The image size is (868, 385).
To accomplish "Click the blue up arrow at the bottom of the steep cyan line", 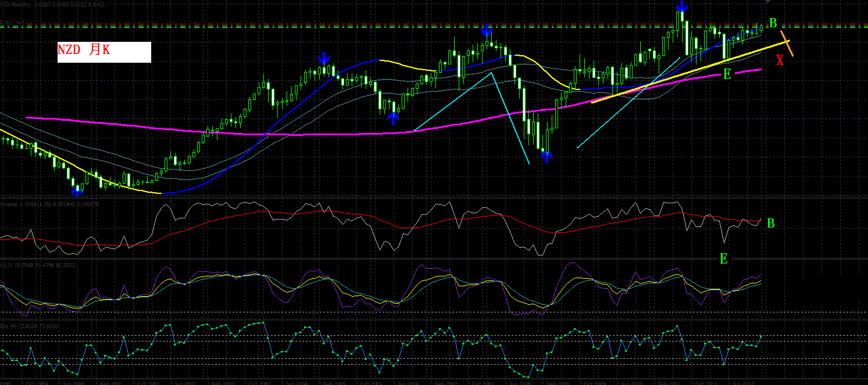I will click(x=546, y=156).
